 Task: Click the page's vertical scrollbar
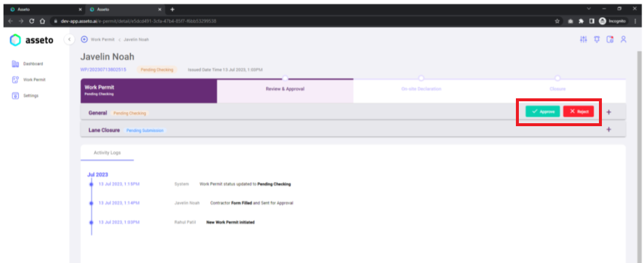pos(639,156)
